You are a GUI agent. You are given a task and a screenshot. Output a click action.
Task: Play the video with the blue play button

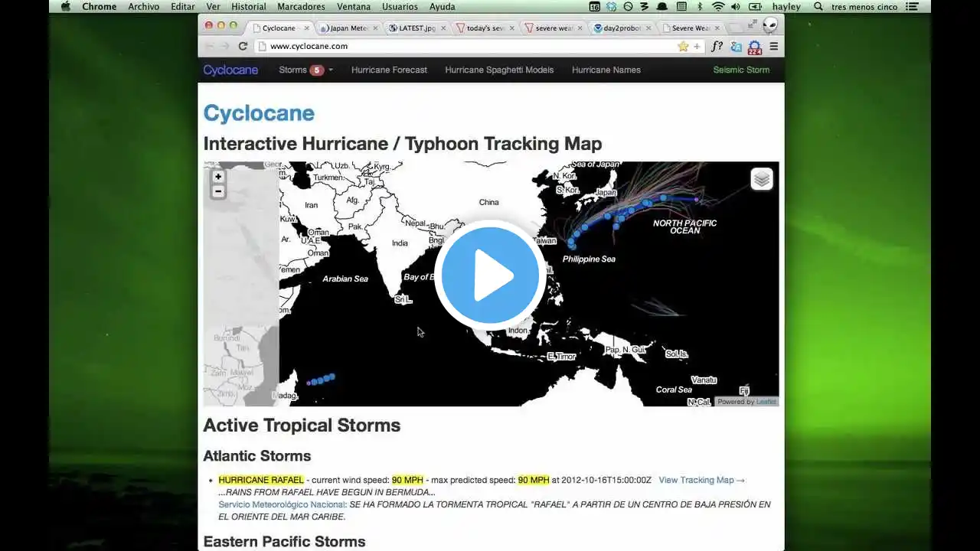(x=490, y=275)
